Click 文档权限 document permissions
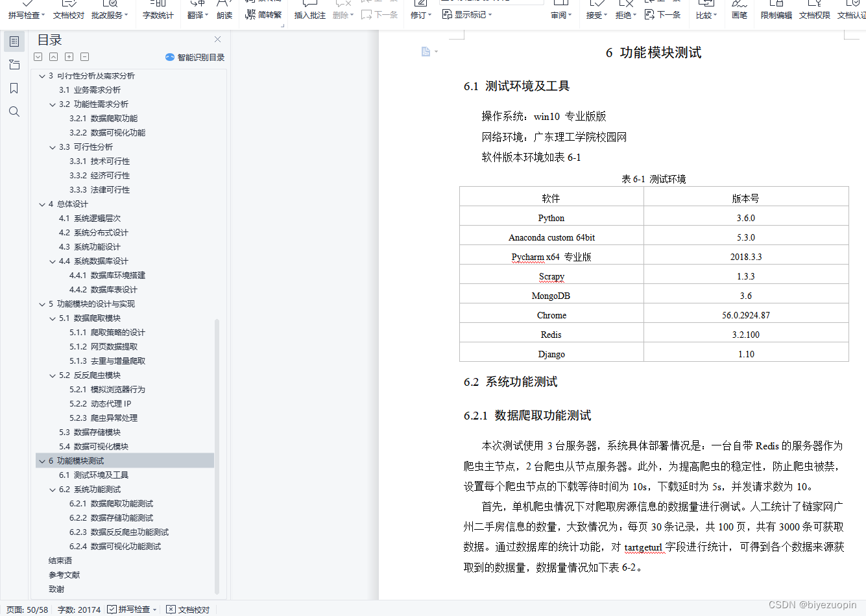Viewport: 866px width, 616px height. tap(815, 15)
